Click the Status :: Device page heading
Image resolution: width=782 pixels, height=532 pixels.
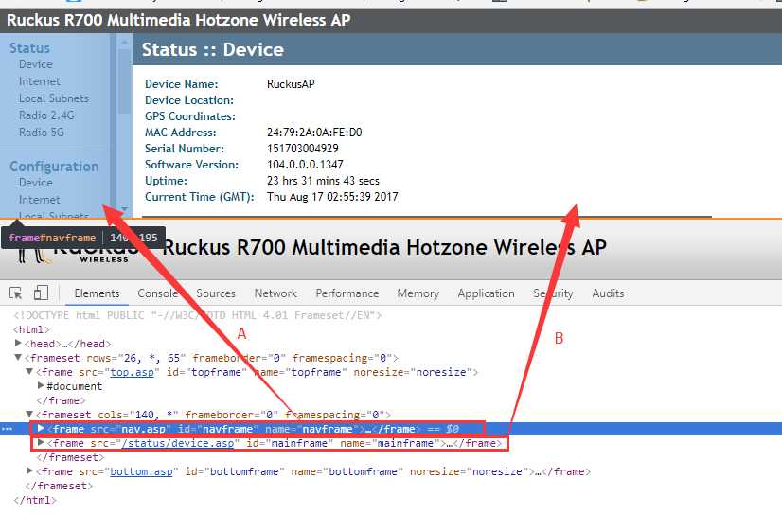coord(213,49)
